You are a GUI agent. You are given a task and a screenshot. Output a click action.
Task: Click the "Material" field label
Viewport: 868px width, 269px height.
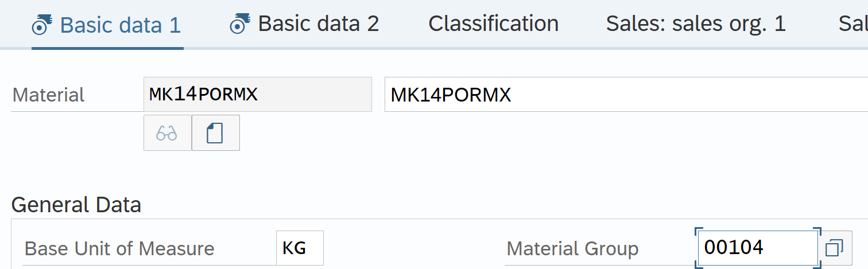(x=48, y=95)
